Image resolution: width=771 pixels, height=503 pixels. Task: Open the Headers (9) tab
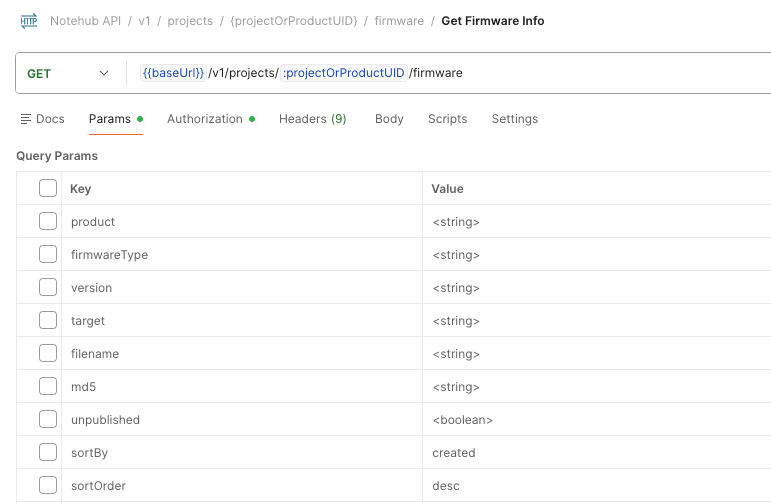[x=313, y=119]
